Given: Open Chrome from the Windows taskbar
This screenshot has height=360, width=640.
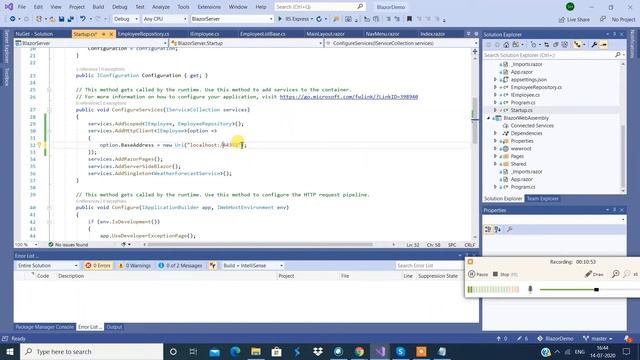Looking at the screenshot, I should pos(359,352).
